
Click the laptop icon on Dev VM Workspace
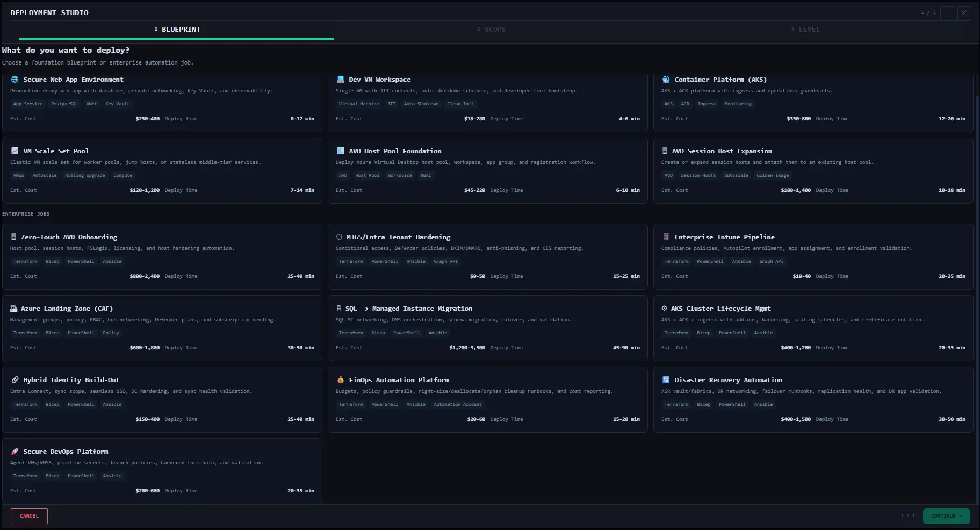pos(340,80)
